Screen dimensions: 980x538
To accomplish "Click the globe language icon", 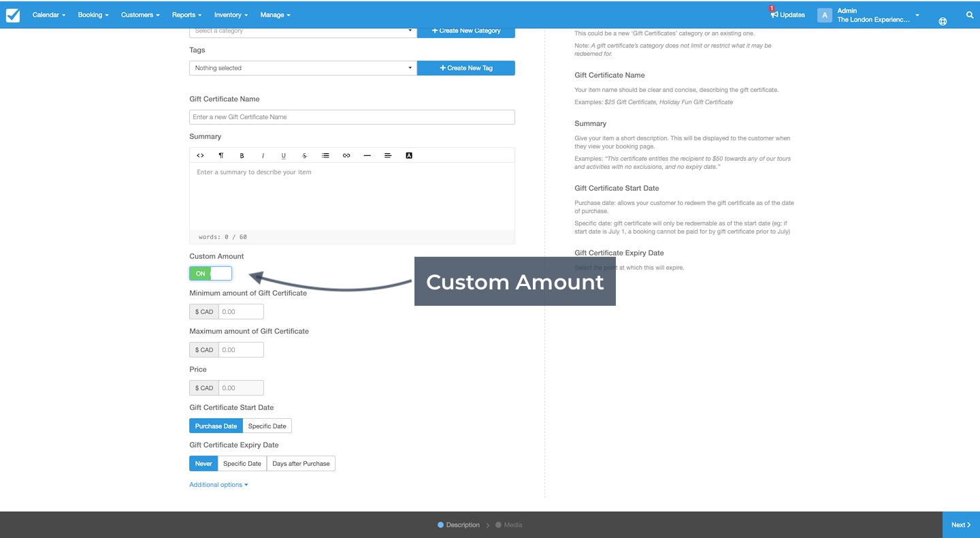I will point(943,21).
